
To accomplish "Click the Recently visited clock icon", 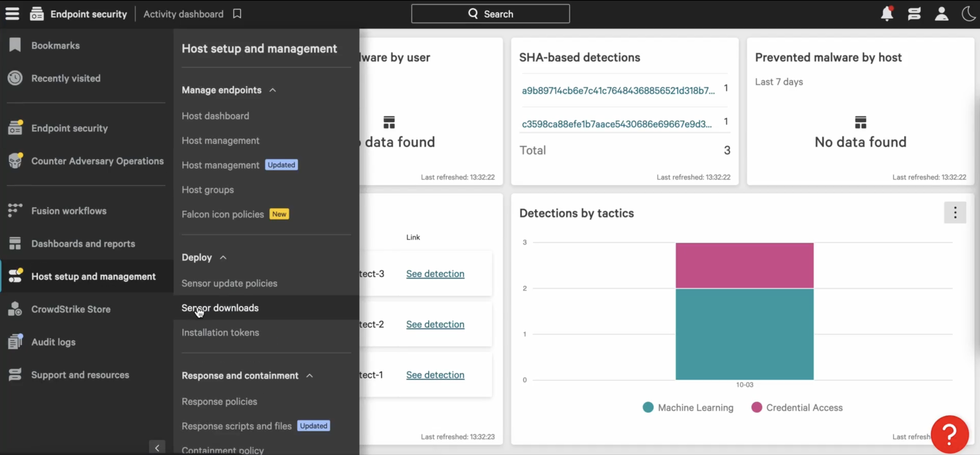I will 15,78.
